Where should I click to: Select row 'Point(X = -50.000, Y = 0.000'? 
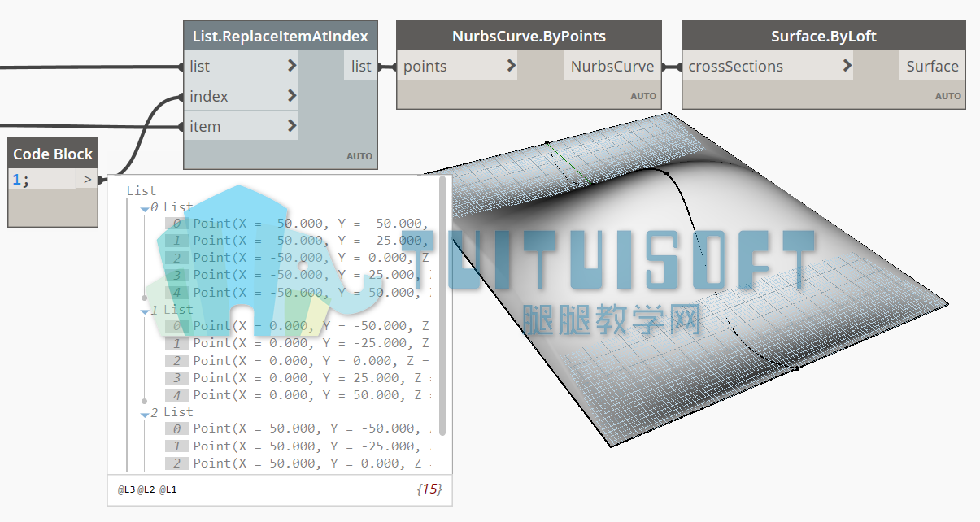(297, 258)
